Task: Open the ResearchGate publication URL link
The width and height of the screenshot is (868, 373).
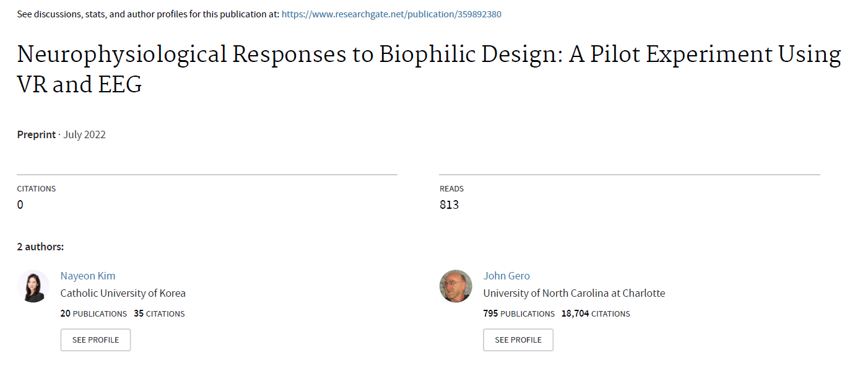Action: [391, 14]
